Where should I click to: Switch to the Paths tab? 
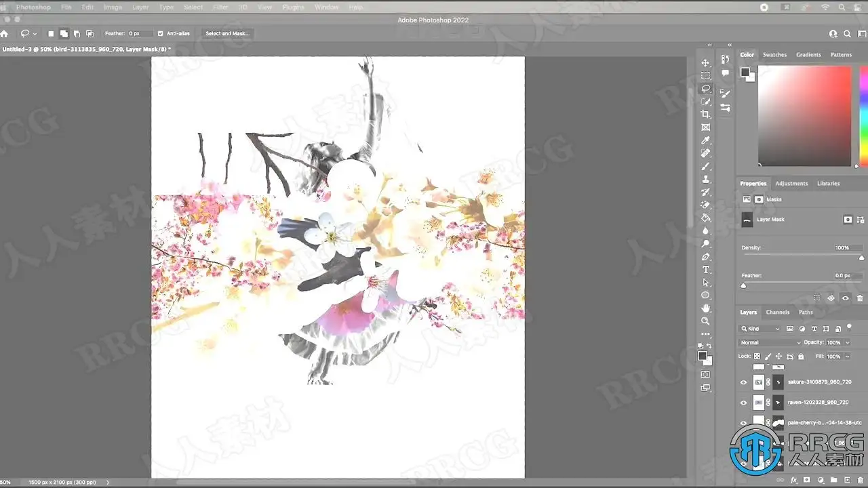pyautogui.click(x=806, y=312)
